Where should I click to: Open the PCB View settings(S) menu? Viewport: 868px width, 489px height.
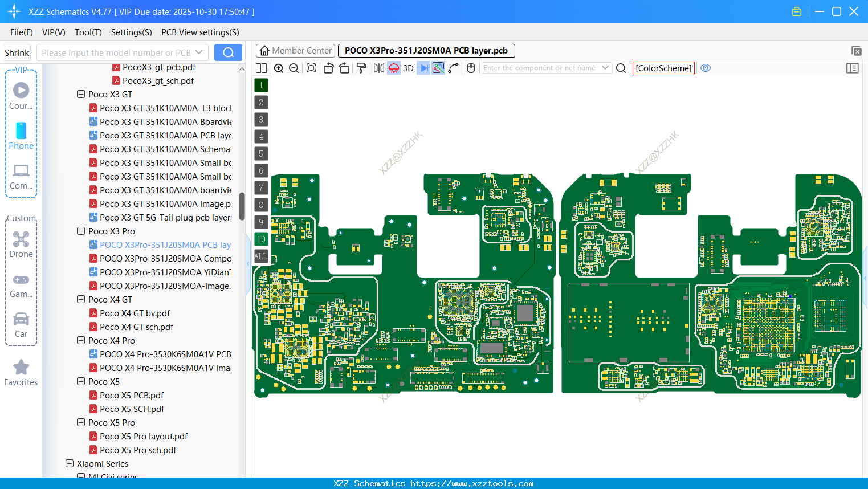[x=199, y=32]
